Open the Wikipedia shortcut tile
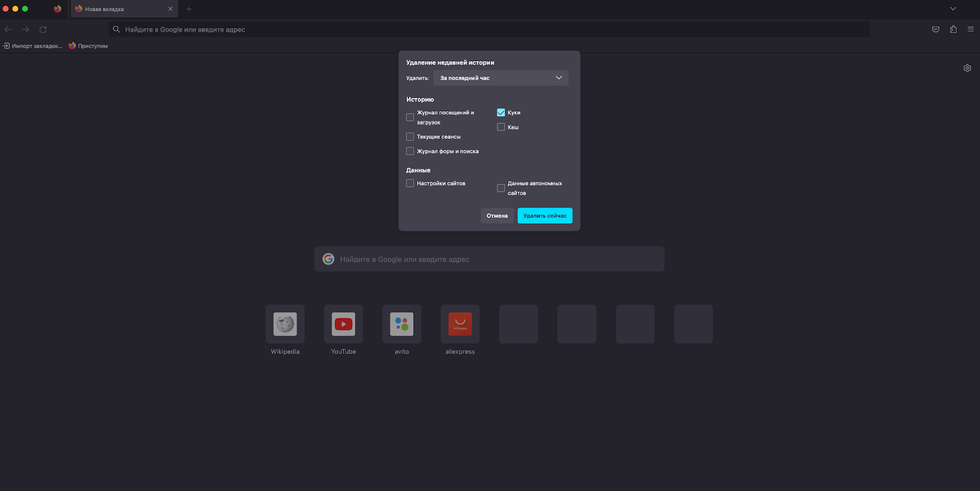This screenshot has width=980, height=491. tap(285, 324)
